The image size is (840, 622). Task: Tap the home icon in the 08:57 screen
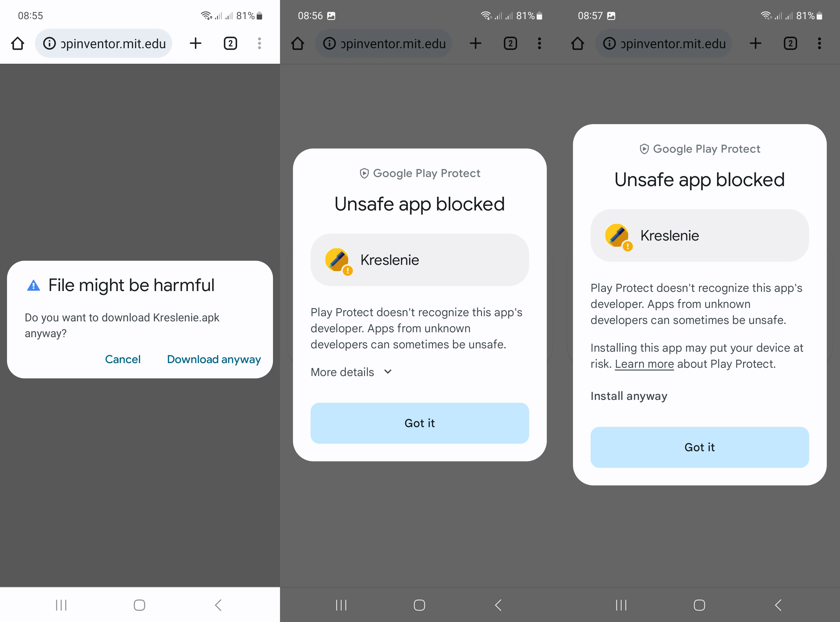pos(577,43)
